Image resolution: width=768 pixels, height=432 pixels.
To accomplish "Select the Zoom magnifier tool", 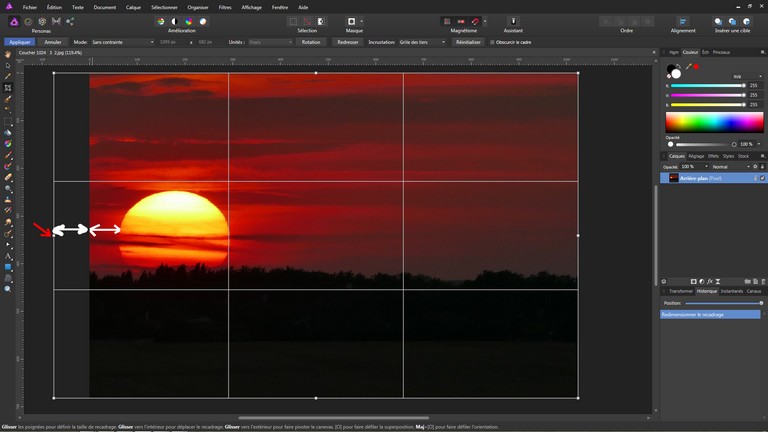I will [8, 289].
